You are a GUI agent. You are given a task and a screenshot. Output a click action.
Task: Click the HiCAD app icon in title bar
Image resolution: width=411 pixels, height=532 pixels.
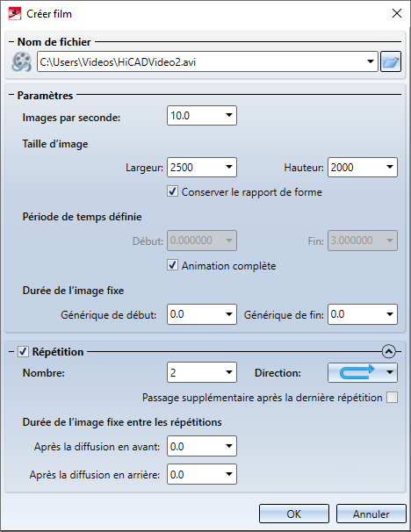[15, 14]
